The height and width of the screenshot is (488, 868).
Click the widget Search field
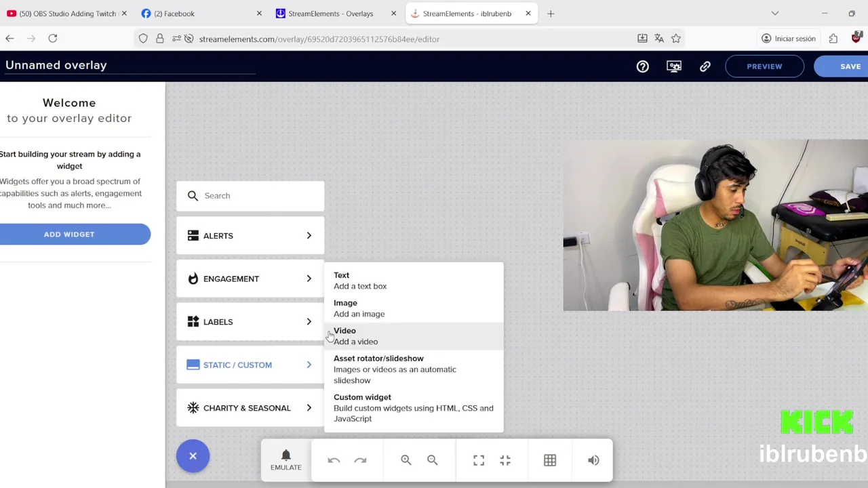point(250,196)
